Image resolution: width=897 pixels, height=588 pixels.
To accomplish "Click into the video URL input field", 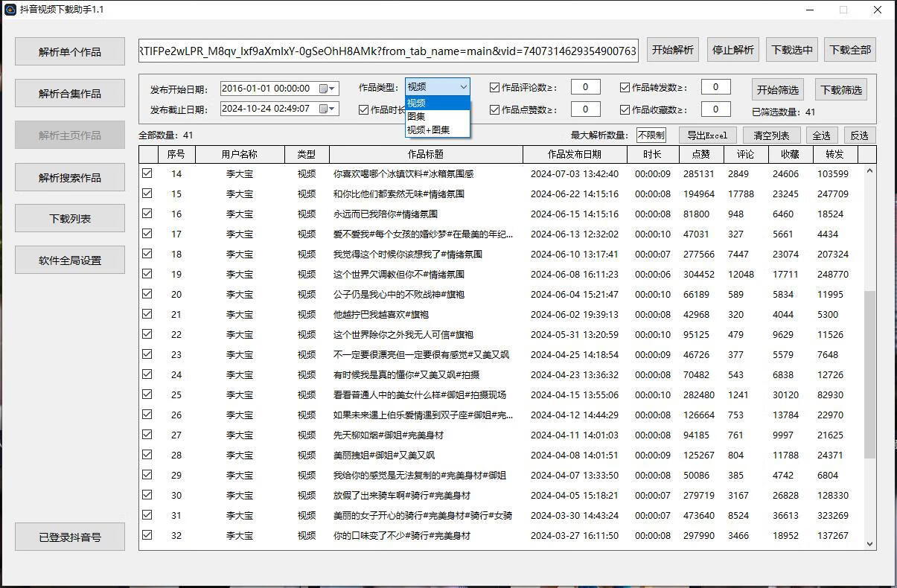I will [388, 51].
